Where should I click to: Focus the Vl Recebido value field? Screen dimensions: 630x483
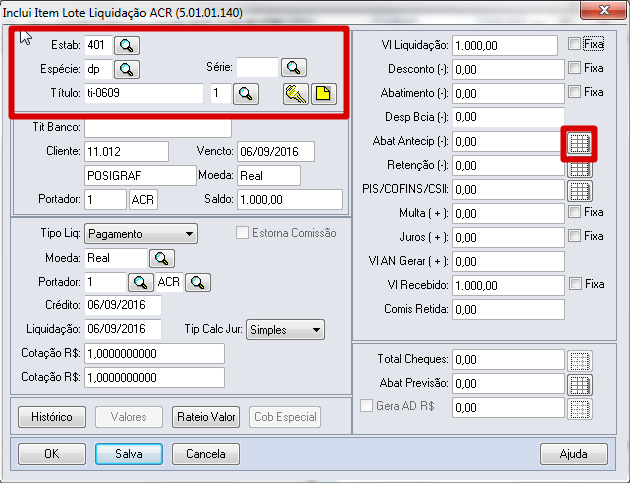(x=508, y=286)
